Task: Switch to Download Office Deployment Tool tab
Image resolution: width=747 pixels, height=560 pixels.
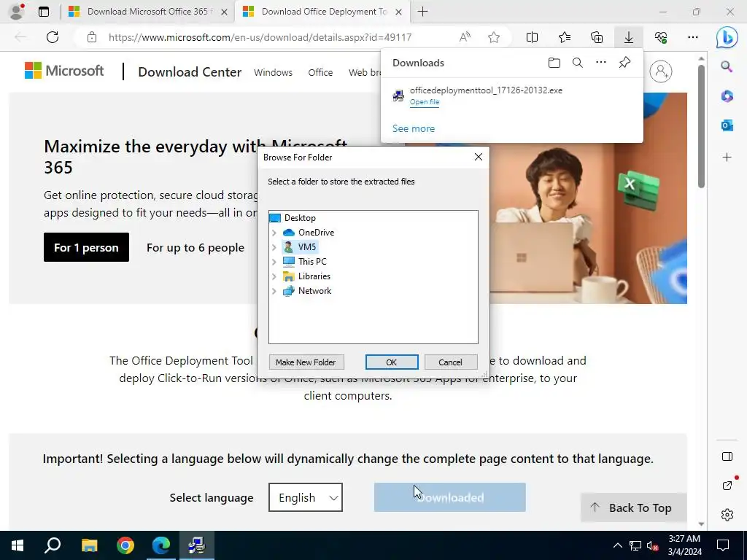Action: pyautogui.click(x=322, y=12)
